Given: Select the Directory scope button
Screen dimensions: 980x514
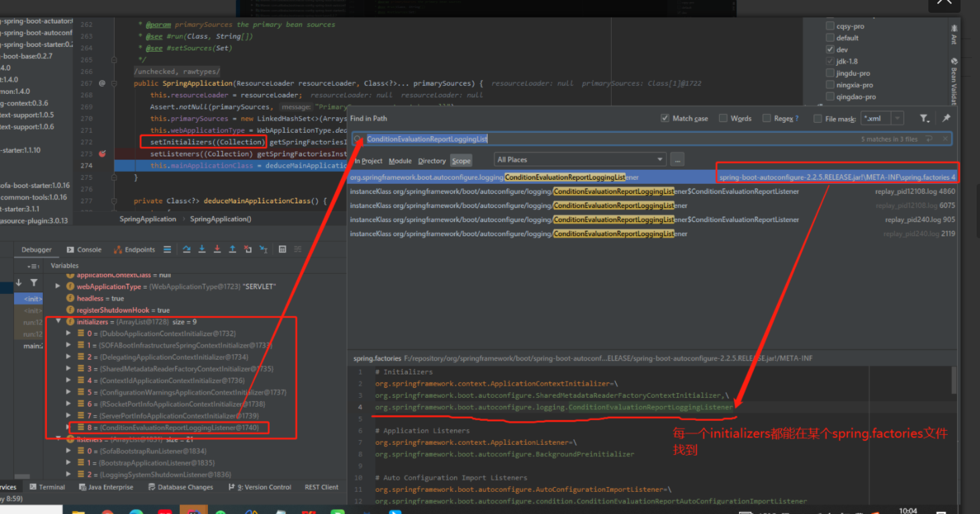Looking at the screenshot, I should (x=432, y=161).
